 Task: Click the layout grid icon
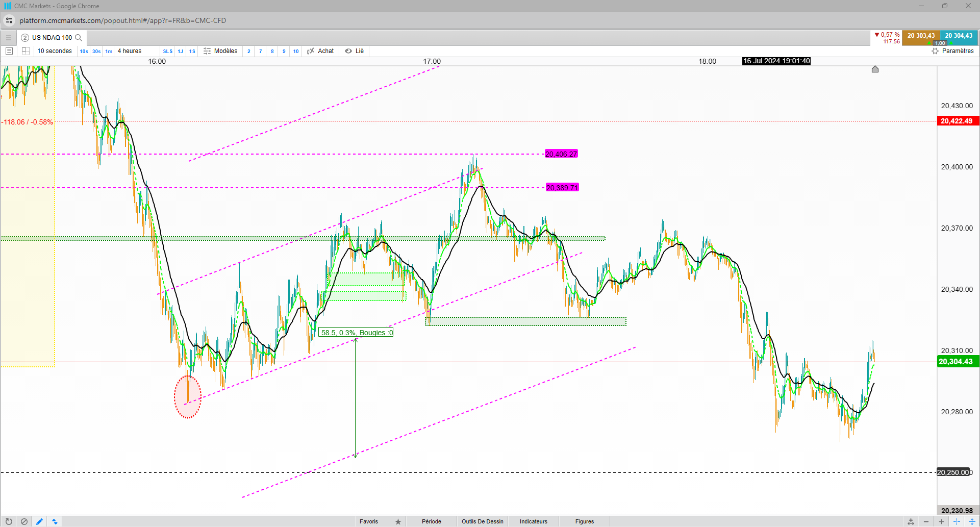(26, 51)
